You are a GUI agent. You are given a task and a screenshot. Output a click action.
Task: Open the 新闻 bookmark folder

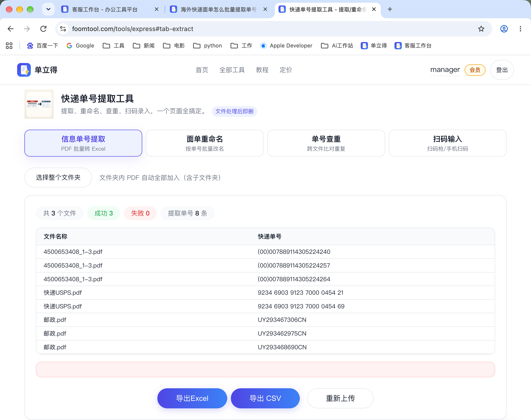pos(144,45)
